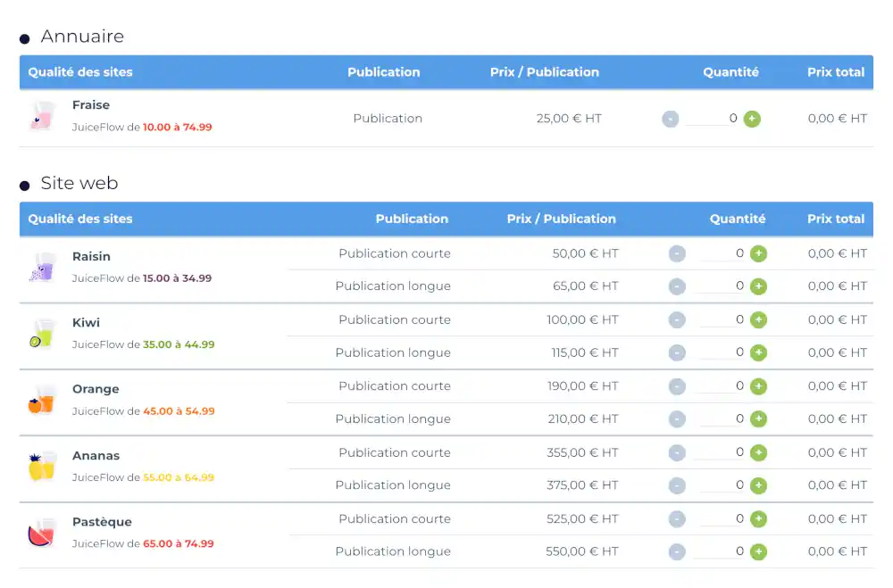Click plus for Orange Publication courte
Image resolution: width=893 pixels, height=588 pixels.
tap(758, 386)
